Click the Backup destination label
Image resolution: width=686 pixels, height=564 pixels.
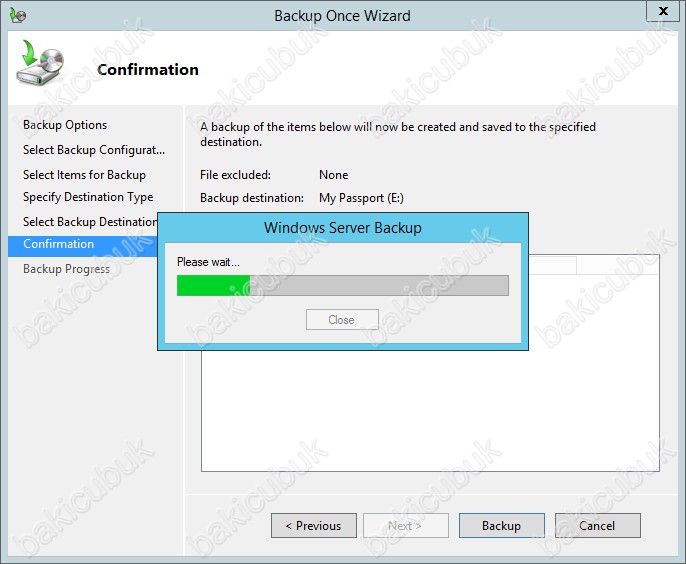point(252,198)
